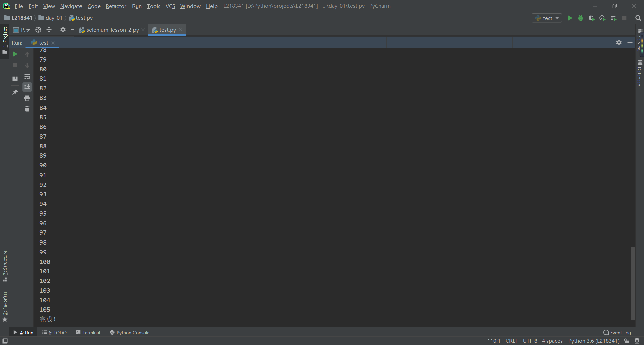Image resolution: width=644 pixels, height=345 pixels.
Task: Debug test configuration with bug icon
Action: point(581,18)
